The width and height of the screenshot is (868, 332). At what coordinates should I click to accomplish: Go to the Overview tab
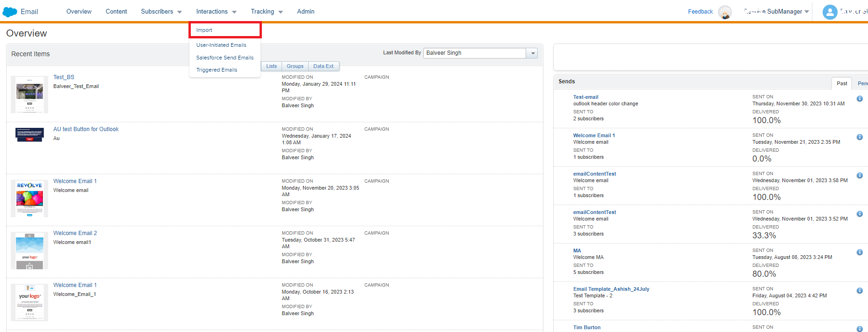tap(79, 12)
